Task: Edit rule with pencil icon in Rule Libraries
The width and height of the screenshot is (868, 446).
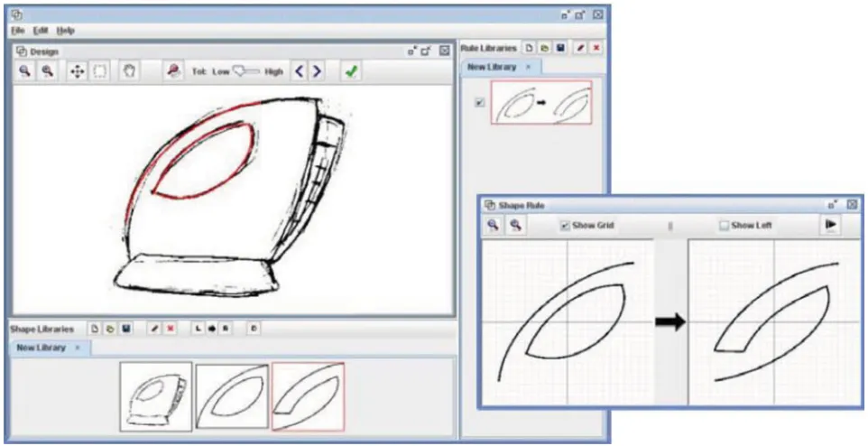Action: pyautogui.click(x=580, y=48)
